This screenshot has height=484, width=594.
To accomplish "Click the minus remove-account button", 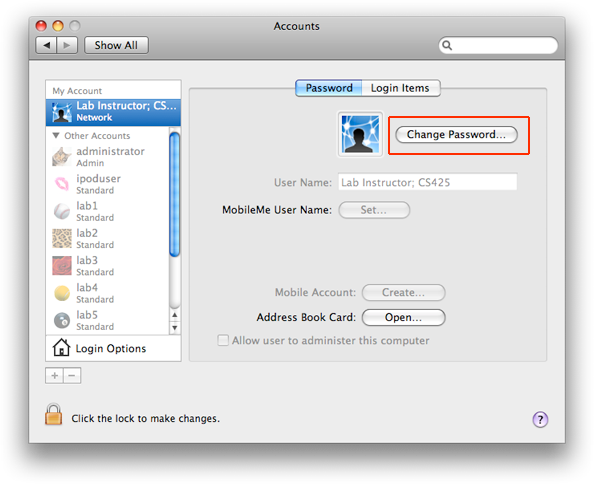I will [x=72, y=376].
